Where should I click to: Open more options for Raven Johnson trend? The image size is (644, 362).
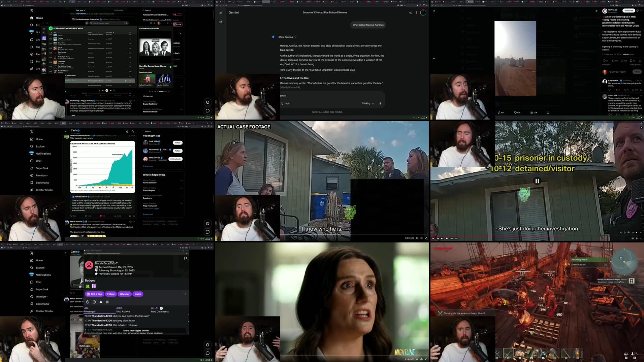[x=181, y=180]
